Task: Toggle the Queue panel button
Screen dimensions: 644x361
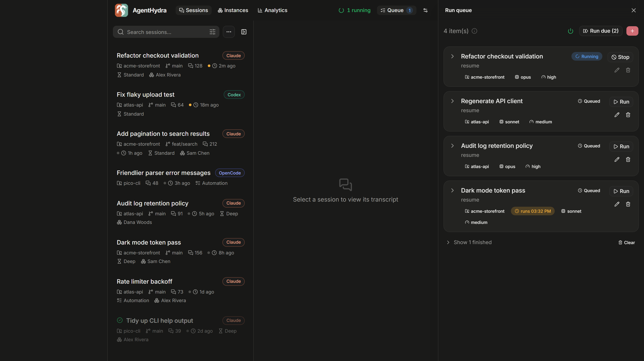Action: click(x=396, y=10)
